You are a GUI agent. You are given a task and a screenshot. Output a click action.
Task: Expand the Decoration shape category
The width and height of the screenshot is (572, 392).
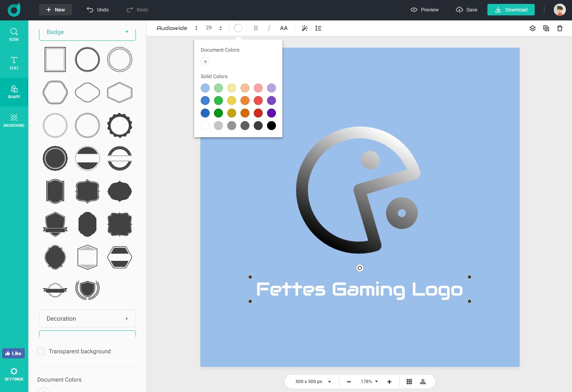coord(87,319)
